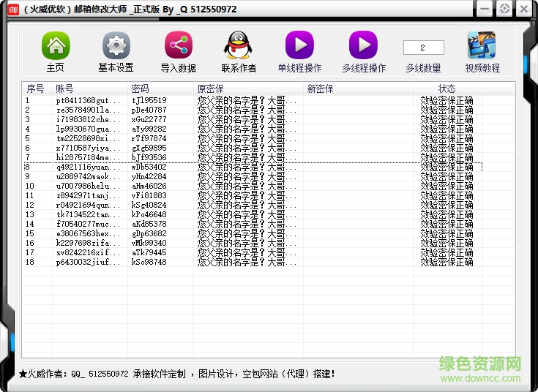
Task: Select row 1 account pt8411368gut
Action: [88, 100]
